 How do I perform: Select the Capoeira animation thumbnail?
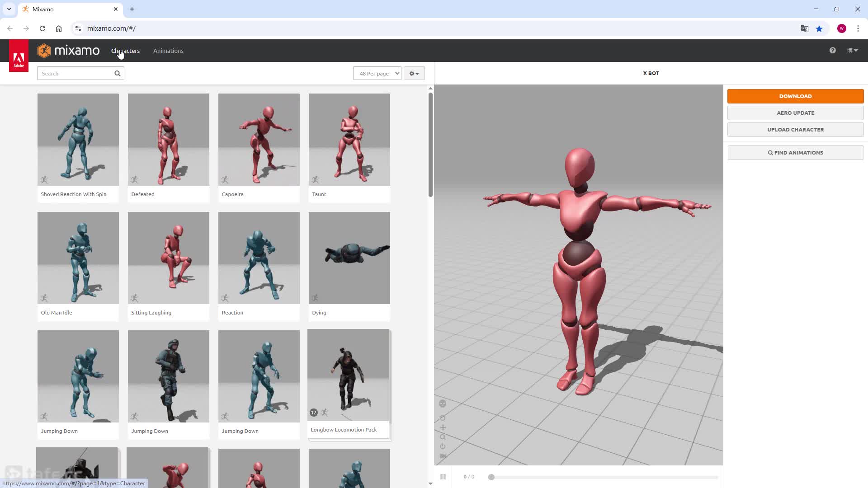[x=259, y=140]
